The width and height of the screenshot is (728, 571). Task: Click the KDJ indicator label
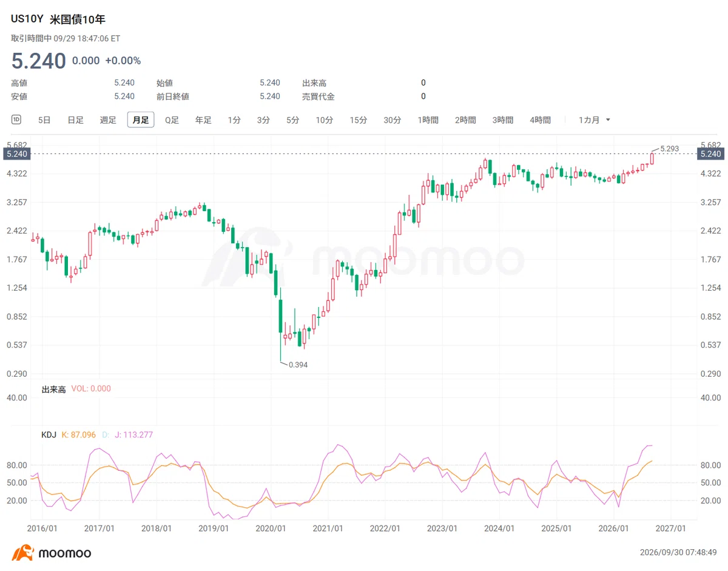49,434
